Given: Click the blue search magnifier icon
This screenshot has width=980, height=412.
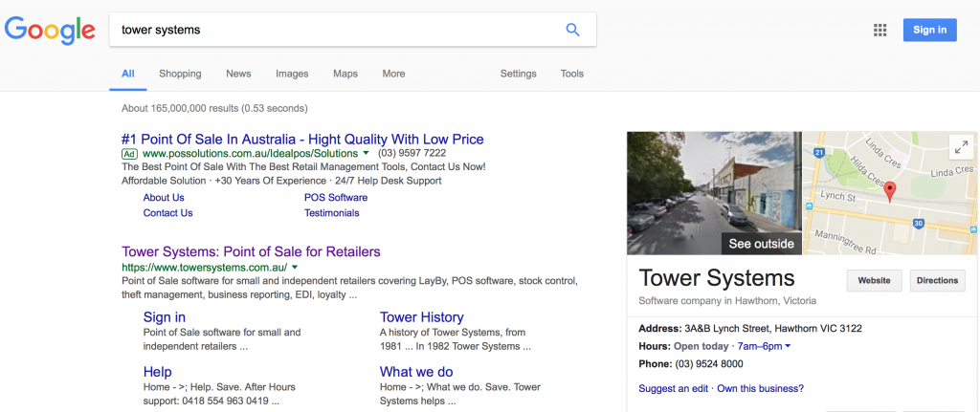Looking at the screenshot, I should pyautogui.click(x=572, y=30).
